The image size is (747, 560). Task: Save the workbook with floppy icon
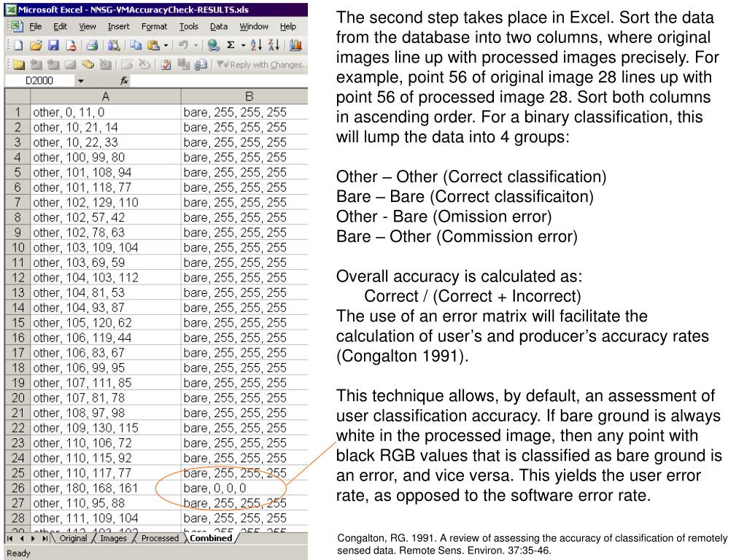click(x=53, y=45)
